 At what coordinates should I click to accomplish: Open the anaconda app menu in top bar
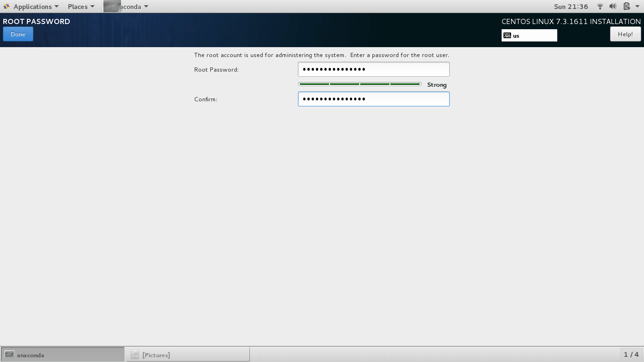coord(126,7)
